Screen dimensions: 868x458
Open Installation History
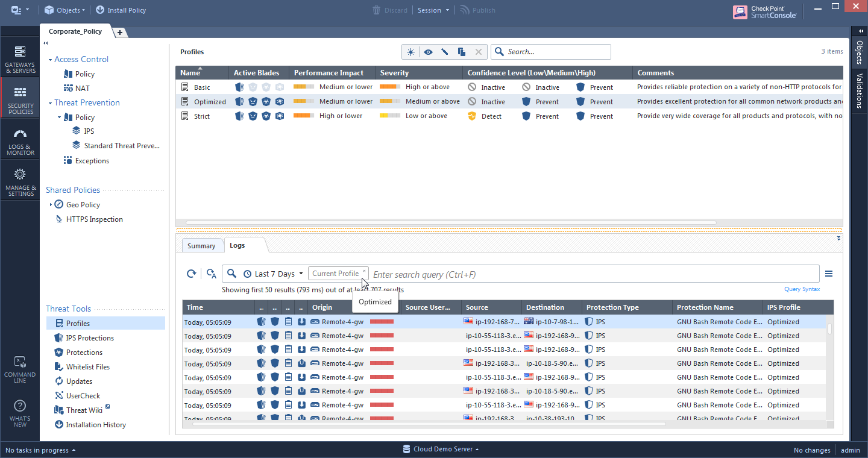pyautogui.click(x=96, y=425)
